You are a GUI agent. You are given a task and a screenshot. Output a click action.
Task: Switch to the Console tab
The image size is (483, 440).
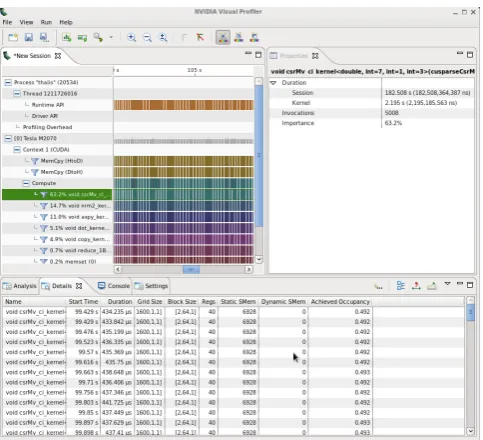114,286
